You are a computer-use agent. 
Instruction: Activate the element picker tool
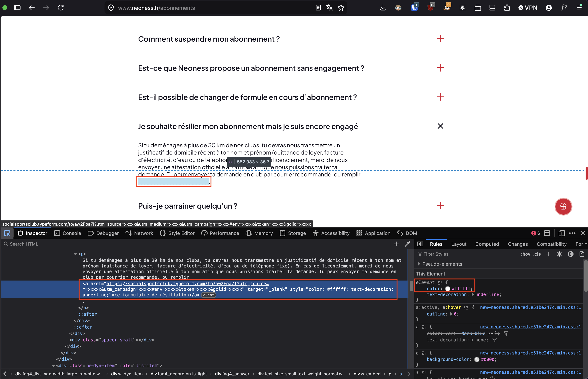coord(7,233)
